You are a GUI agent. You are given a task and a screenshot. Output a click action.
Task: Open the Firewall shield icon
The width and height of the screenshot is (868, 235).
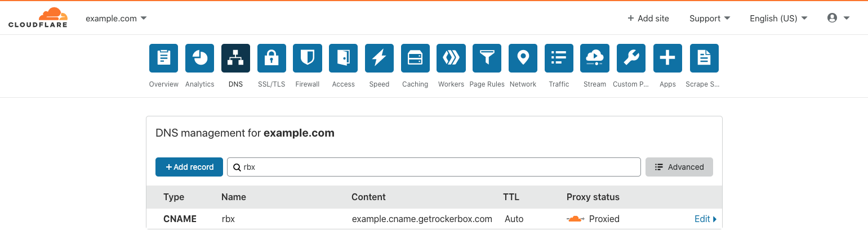(x=308, y=58)
